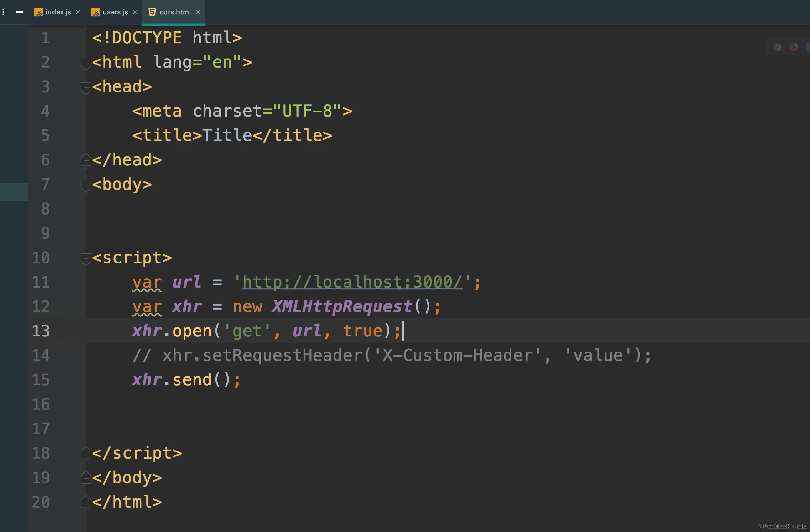Viewport: 810px width, 532px height.
Task: Click line number 13 in the gutter
Action: click(41, 331)
